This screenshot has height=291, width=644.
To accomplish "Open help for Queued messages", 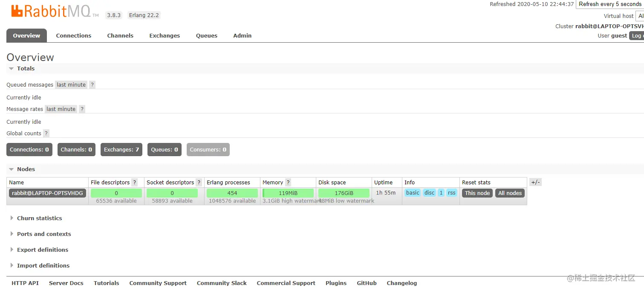I will click(x=92, y=84).
